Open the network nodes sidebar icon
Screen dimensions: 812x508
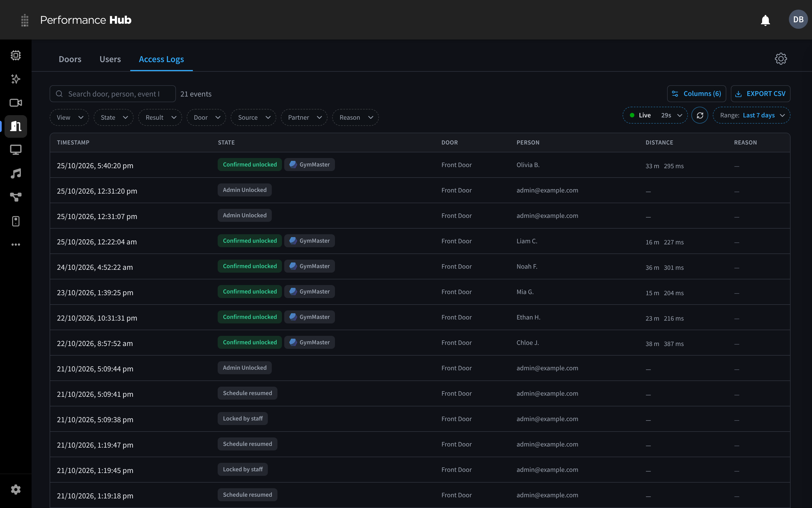coord(16,197)
